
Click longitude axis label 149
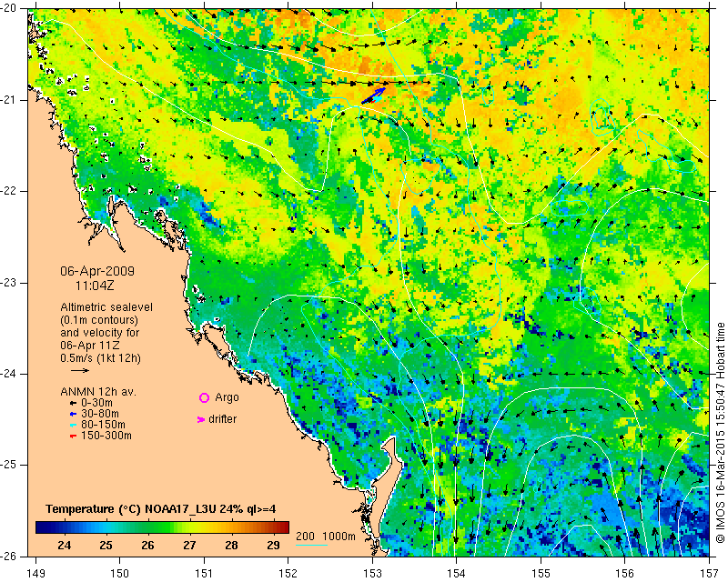tap(35, 574)
